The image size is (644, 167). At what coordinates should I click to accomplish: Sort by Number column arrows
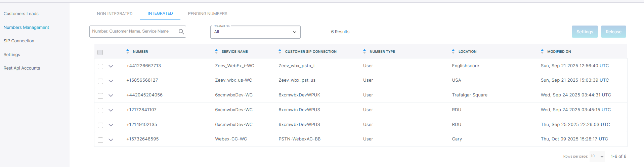click(x=128, y=51)
